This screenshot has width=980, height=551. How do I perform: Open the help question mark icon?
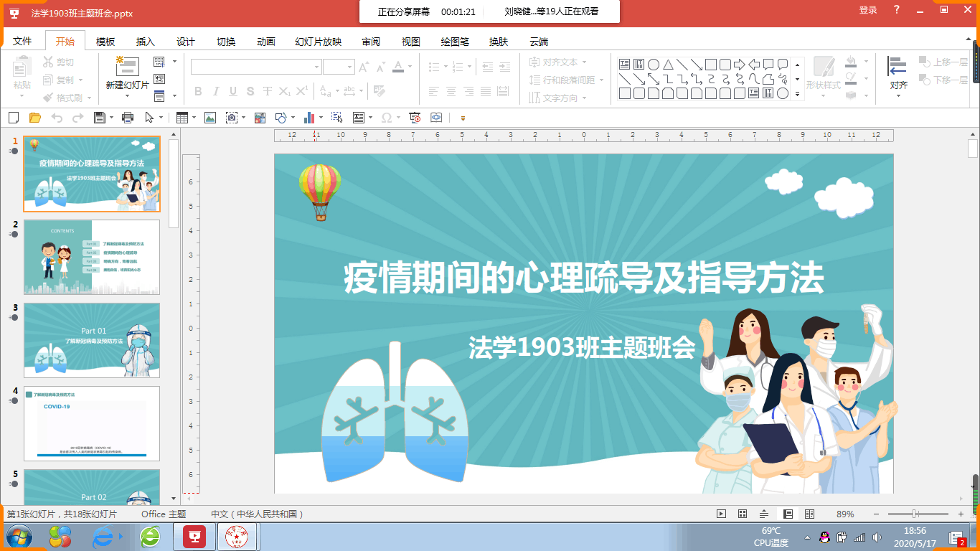click(x=897, y=10)
